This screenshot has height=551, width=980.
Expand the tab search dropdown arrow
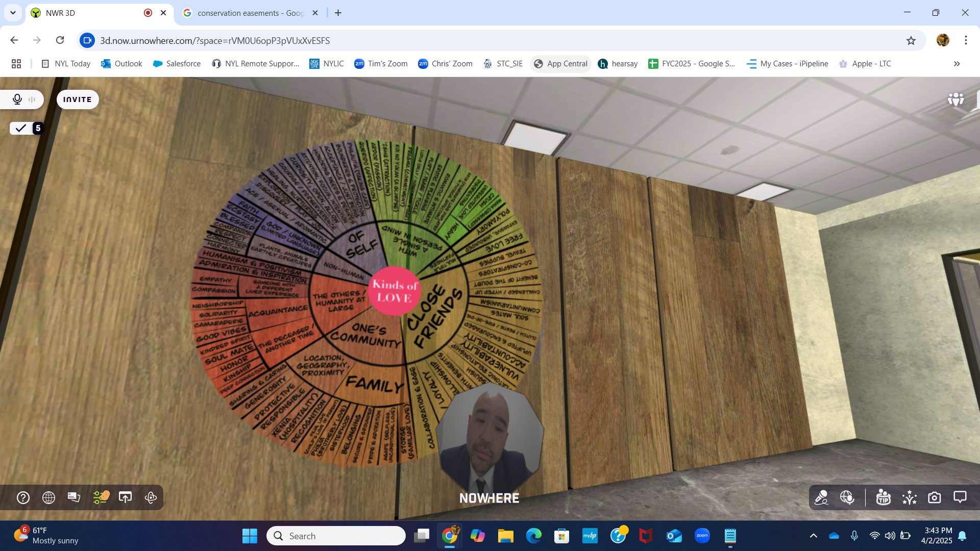click(x=13, y=13)
